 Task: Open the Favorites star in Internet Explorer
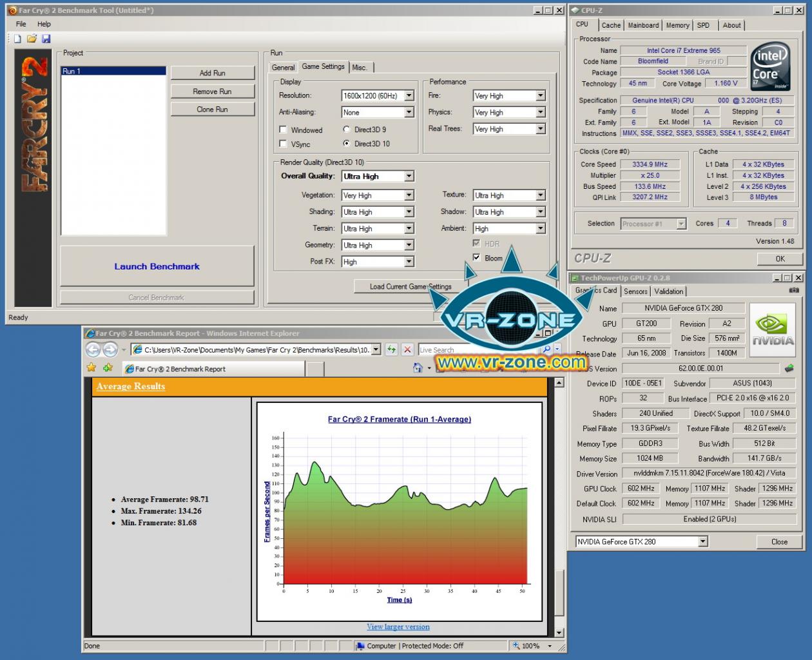point(92,368)
